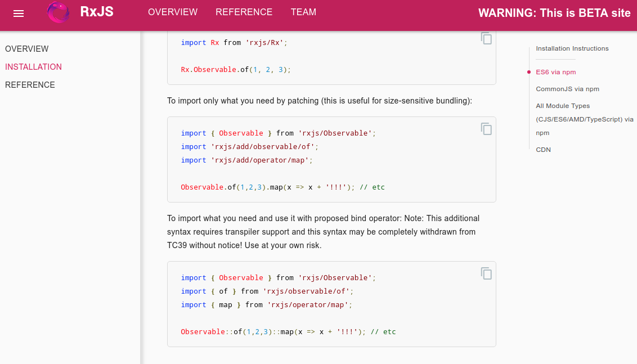Select the ES6 via npm active bullet
Viewport: 637px width, 364px height.
click(528, 72)
